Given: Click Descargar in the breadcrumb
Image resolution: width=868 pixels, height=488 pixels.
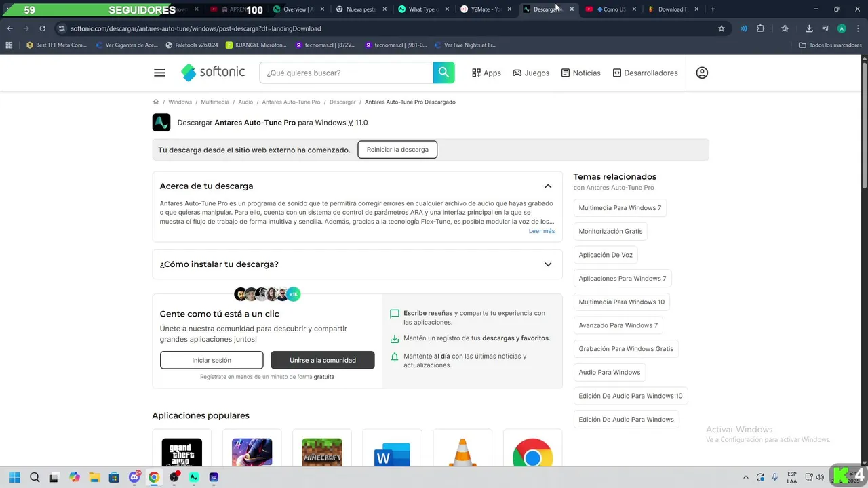Looking at the screenshot, I should (x=342, y=102).
